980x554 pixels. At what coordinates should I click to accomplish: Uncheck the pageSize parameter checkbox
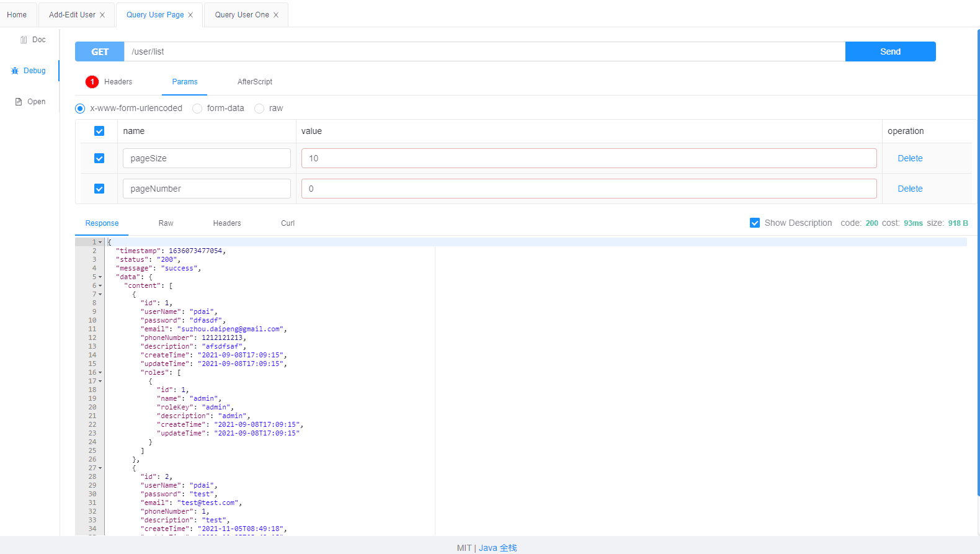tap(99, 158)
